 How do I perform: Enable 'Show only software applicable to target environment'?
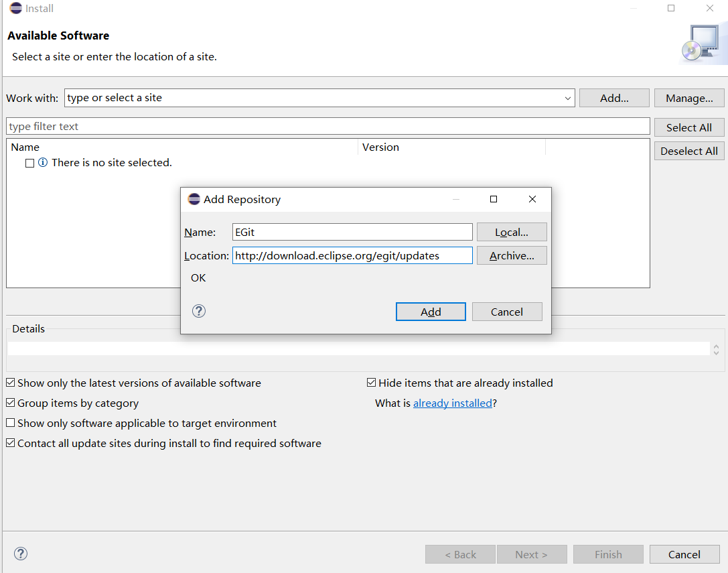tap(11, 422)
